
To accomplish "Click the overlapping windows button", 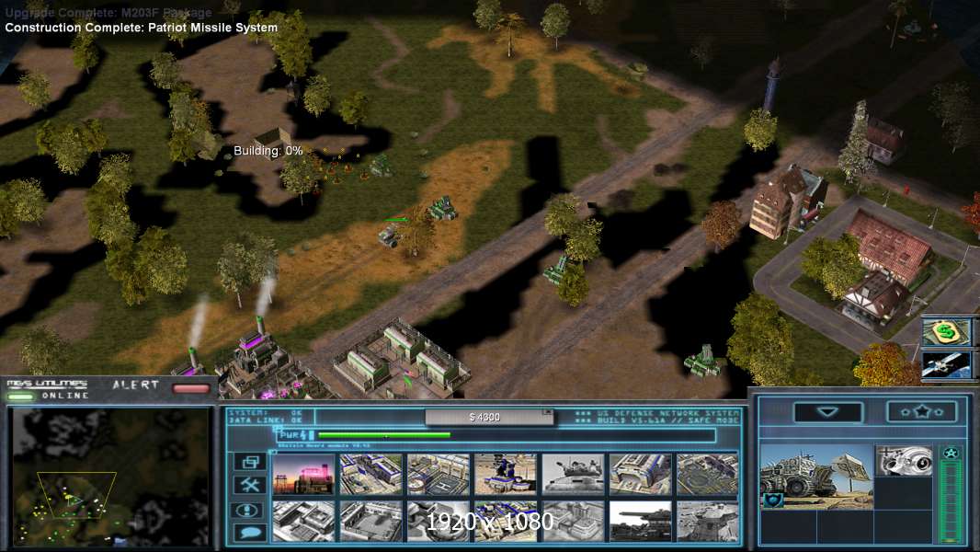I will coord(249,462).
